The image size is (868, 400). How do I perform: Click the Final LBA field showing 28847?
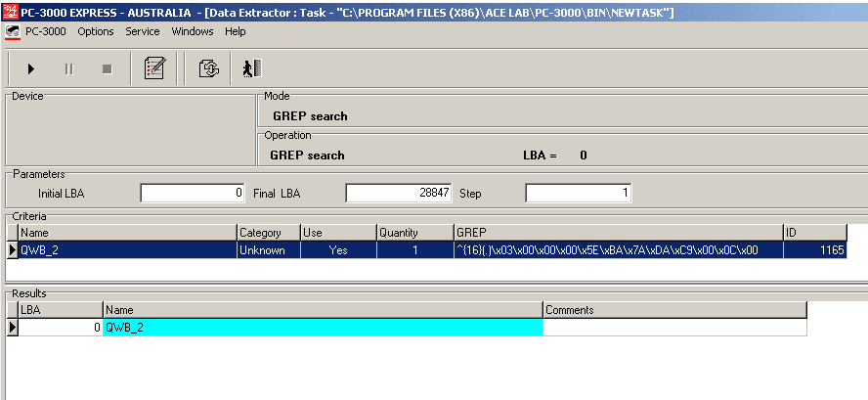(x=399, y=193)
